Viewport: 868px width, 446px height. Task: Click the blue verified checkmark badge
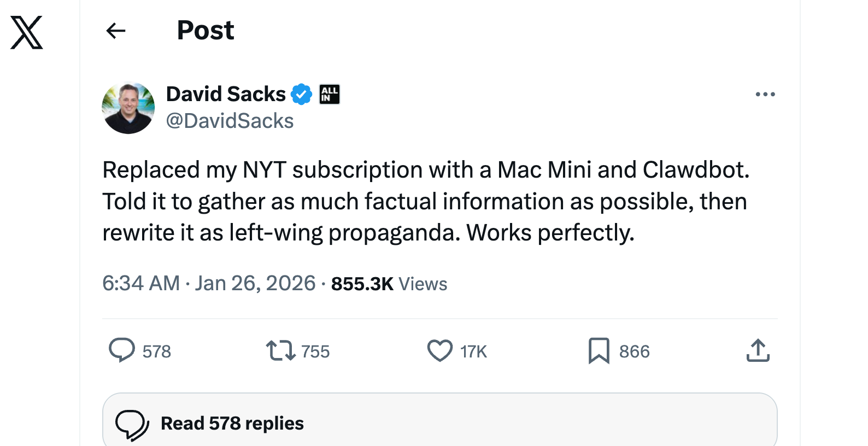pos(301,94)
